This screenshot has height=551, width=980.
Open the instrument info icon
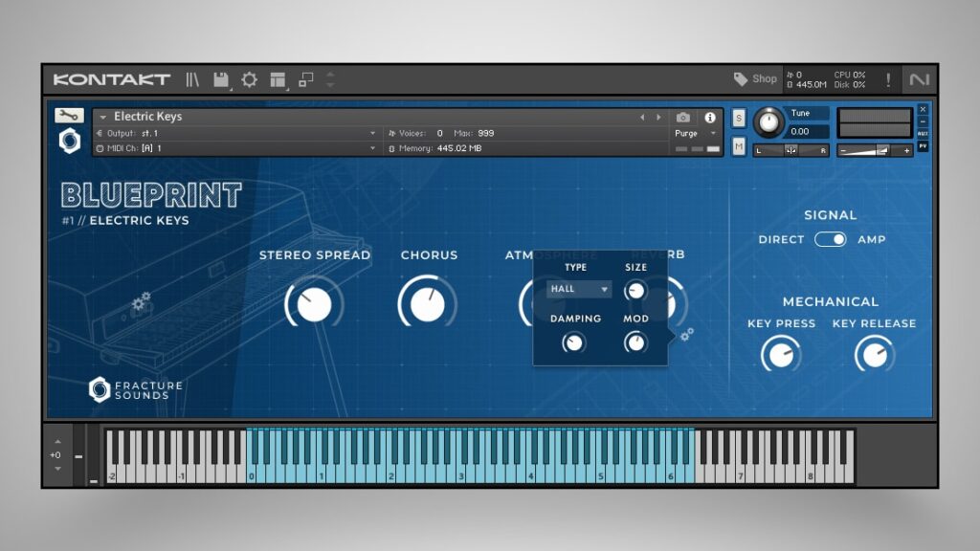710,118
